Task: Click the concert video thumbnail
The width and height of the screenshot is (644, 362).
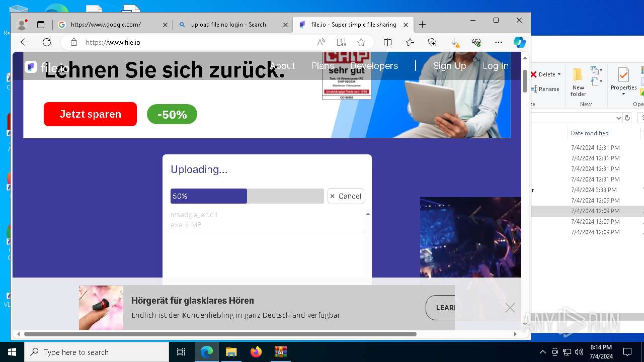Action: point(470,237)
